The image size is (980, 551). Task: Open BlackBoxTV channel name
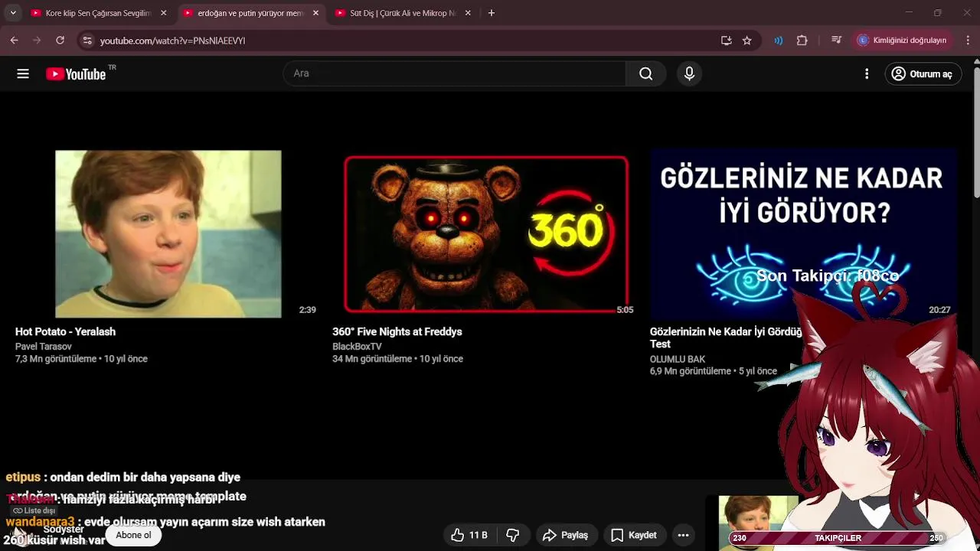coord(357,347)
